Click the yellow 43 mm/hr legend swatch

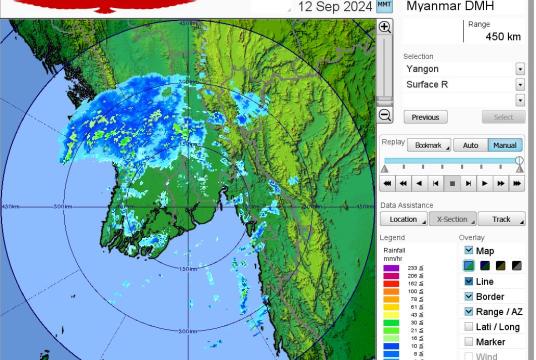391,315
